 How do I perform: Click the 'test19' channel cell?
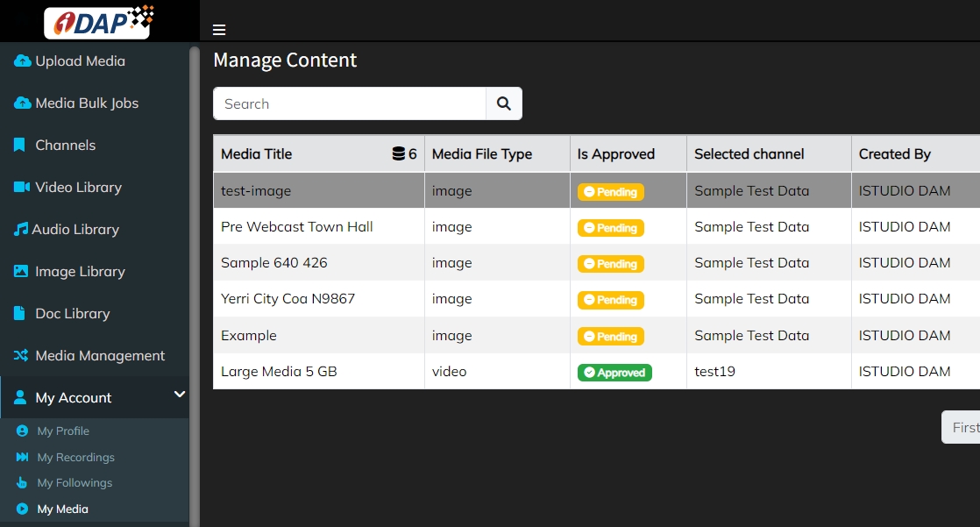click(769, 371)
